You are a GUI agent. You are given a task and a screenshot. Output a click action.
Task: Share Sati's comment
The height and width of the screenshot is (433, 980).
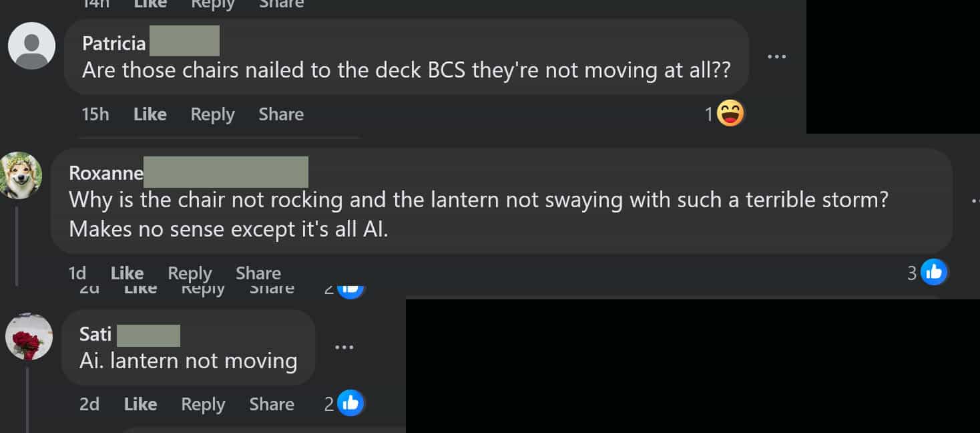[x=272, y=404]
